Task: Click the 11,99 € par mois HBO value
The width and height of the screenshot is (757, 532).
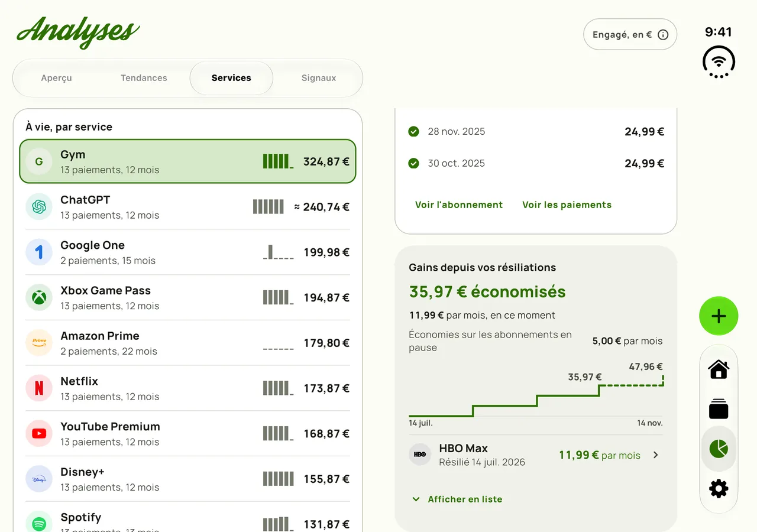Action: [600, 455]
